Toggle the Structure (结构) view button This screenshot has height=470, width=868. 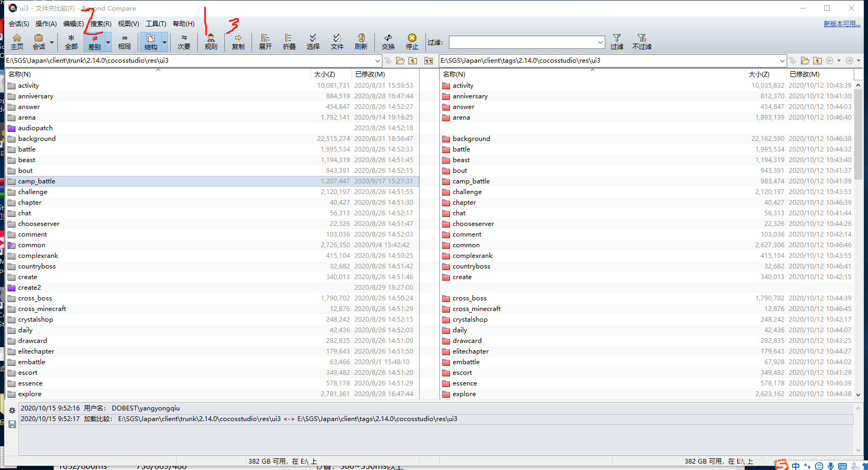click(151, 41)
